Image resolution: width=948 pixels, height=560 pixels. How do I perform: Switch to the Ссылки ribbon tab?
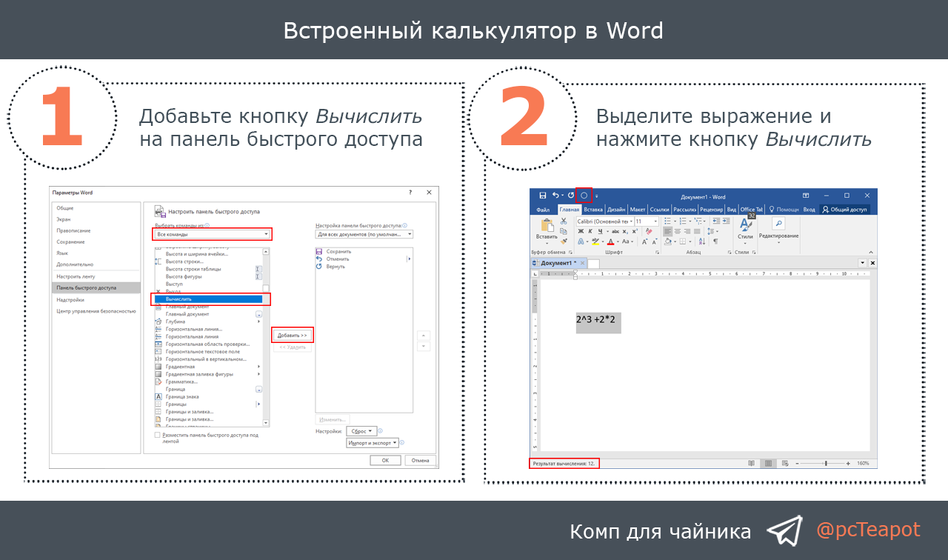[660, 210]
